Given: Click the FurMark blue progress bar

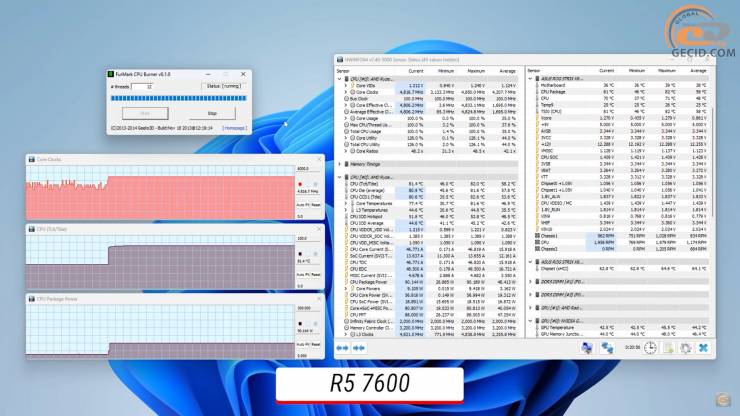Looking at the screenshot, I should coord(178,98).
